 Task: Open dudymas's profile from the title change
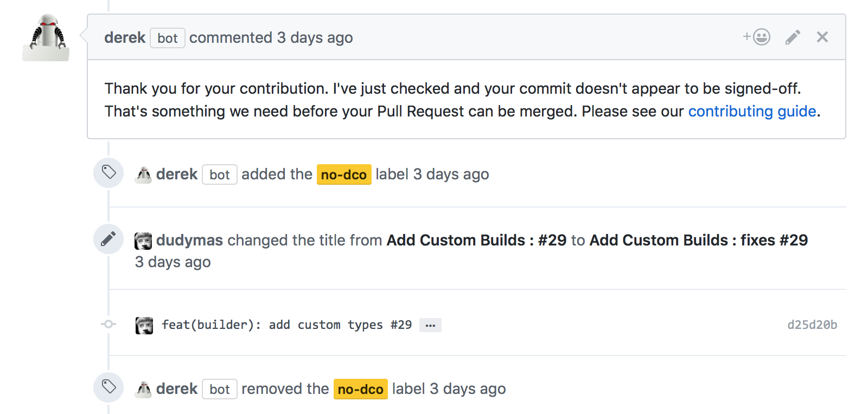(x=189, y=240)
